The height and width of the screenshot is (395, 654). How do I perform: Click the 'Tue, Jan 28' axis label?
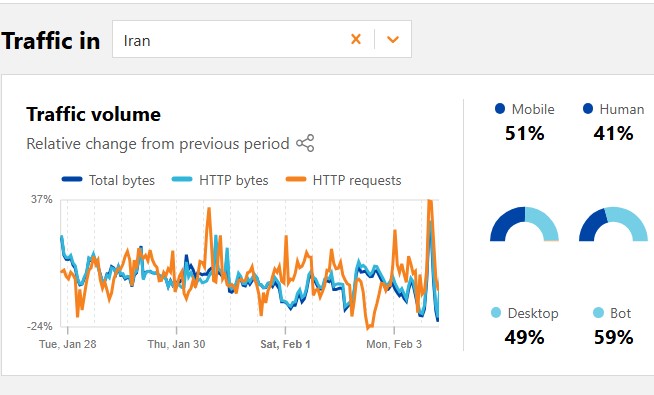click(x=68, y=344)
